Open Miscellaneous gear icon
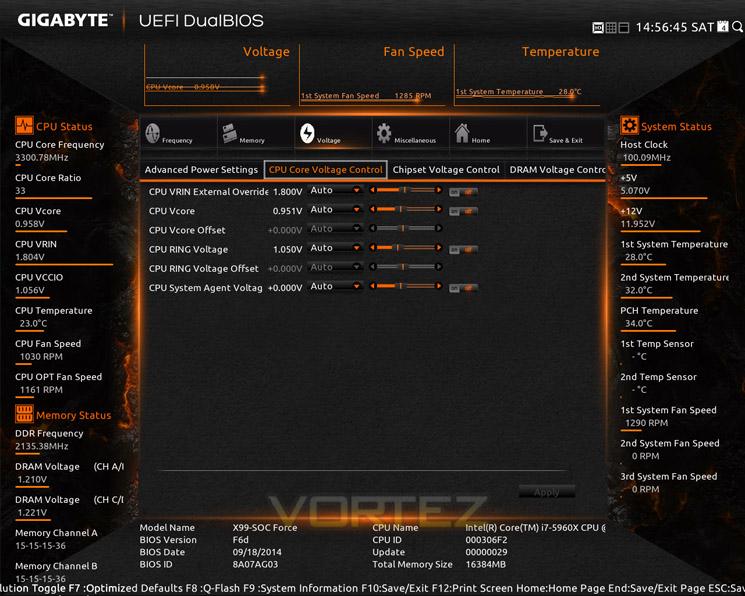 pyautogui.click(x=384, y=134)
